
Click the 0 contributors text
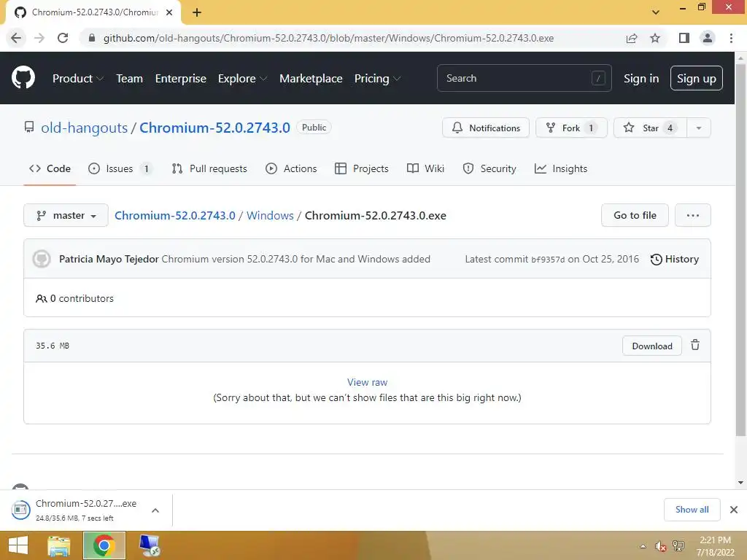(x=75, y=298)
